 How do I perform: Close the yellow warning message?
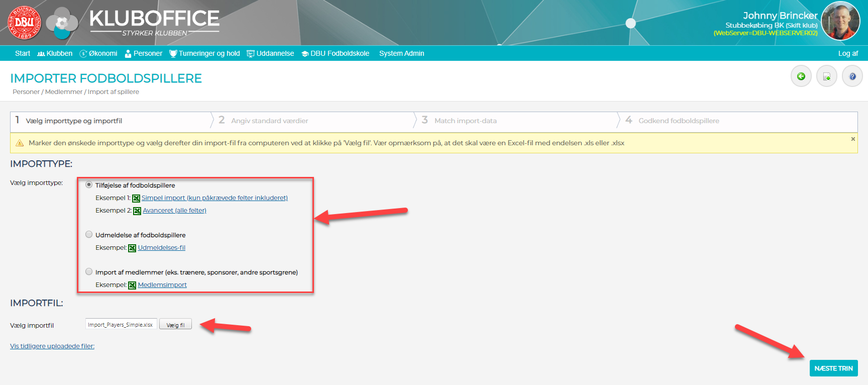pyautogui.click(x=852, y=139)
